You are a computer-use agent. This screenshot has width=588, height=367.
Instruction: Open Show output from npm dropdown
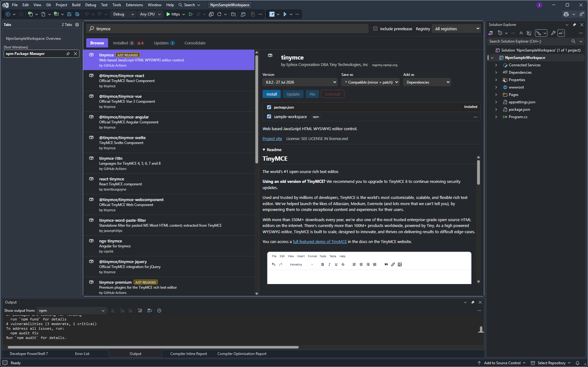[x=71, y=311]
